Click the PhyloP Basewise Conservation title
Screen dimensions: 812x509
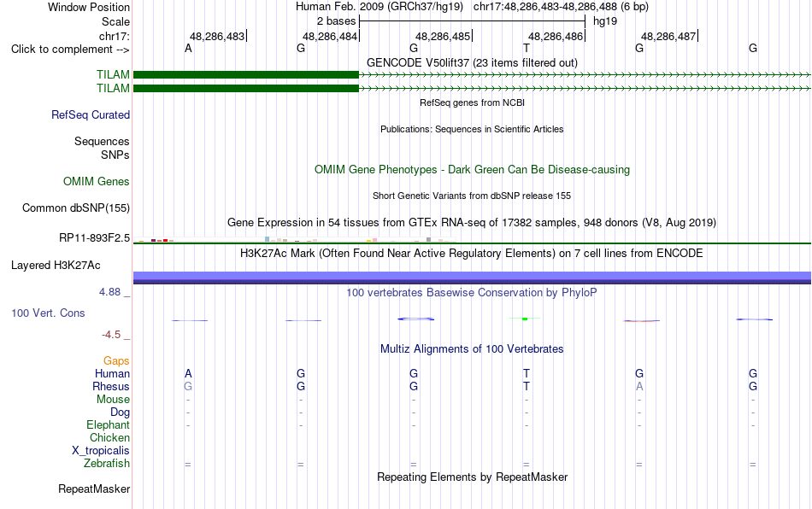coord(472,293)
